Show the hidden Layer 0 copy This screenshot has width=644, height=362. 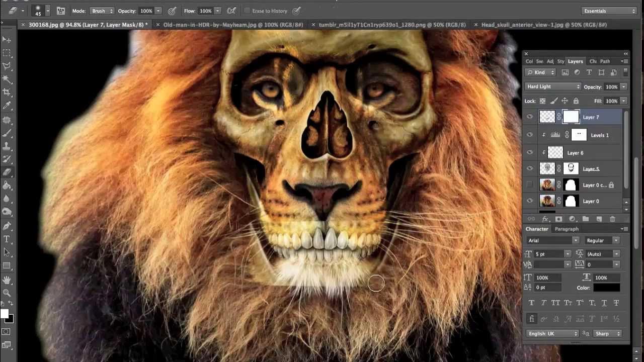pyautogui.click(x=530, y=185)
